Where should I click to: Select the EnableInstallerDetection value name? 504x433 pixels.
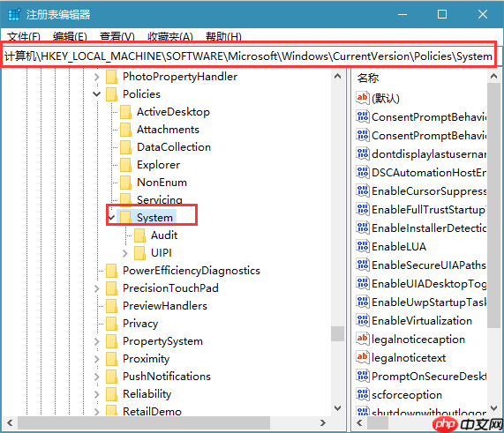(429, 228)
